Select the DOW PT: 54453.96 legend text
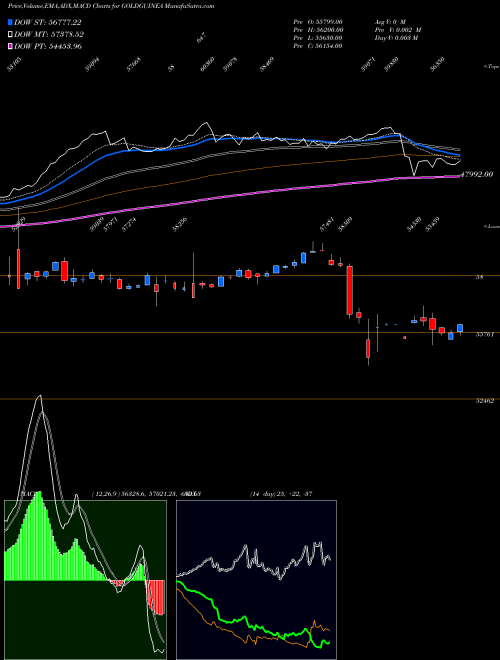Image resolution: width=500 pixels, height=660 pixels. [48, 46]
